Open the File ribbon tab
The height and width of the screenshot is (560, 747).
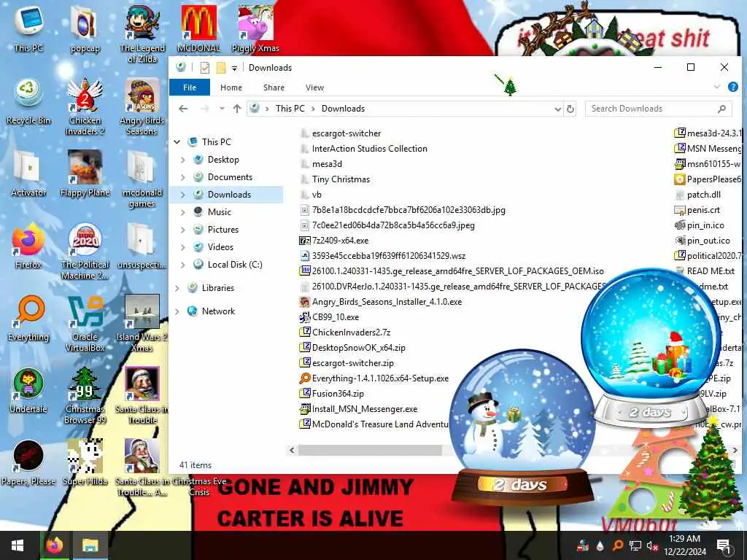point(190,87)
